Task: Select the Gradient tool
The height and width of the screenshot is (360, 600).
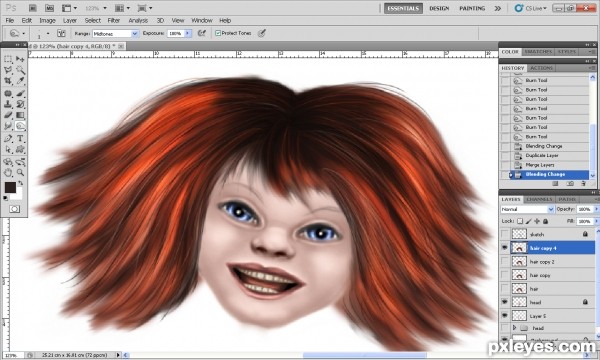Action: click(x=20, y=115)
